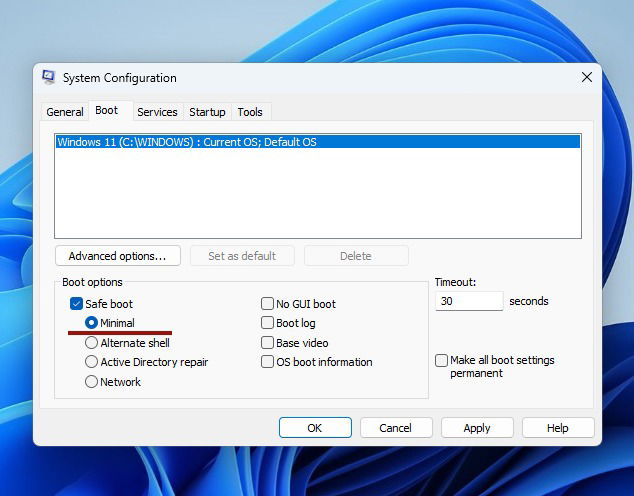Open Advanced options dialog

pyautogui.click(x=118, y=256)
